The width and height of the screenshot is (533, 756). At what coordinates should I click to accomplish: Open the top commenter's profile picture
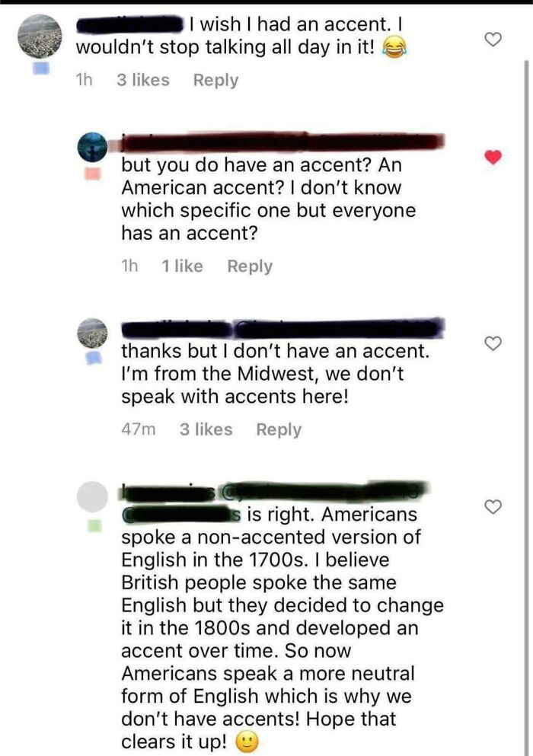coord(40,37)
